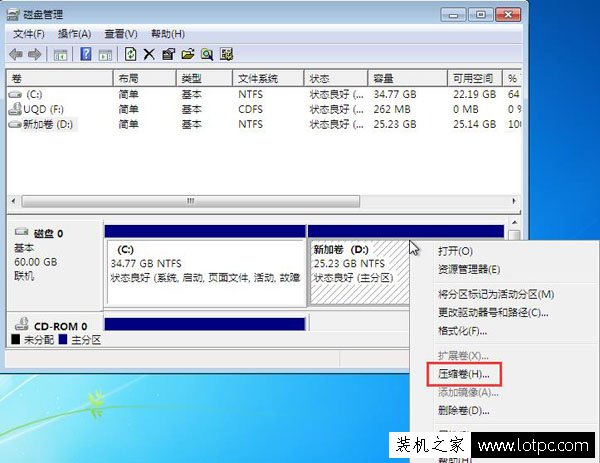Toggle the console tree pane icon
Viewport: 600px width, 463px height.
pyautogui.click(x=60, y=55)
